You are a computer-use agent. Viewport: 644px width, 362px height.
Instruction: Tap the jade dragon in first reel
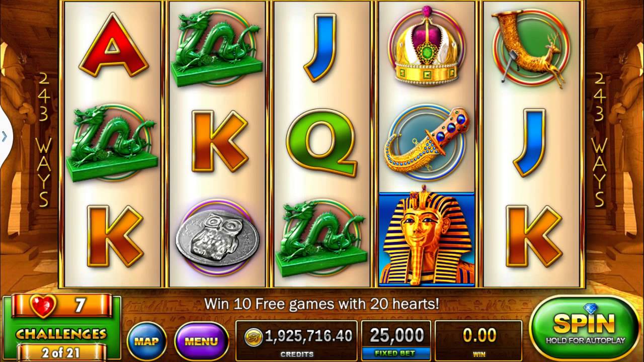tap(112, 143)
